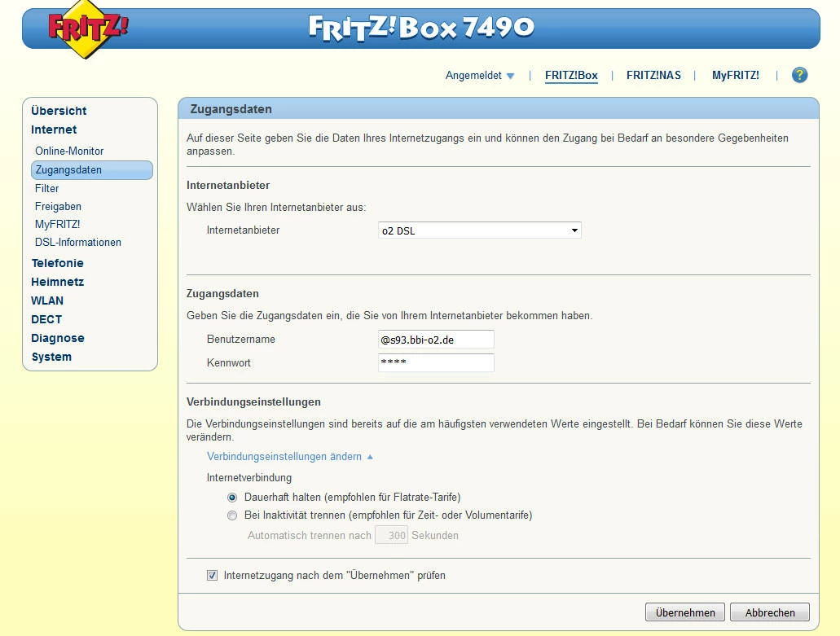Screen dimensions: 840x636
Task: Click the 300 Sekunden input field
Action: 392,535
